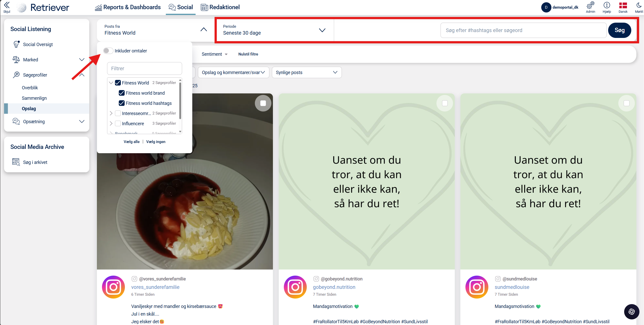Image resolution: width=644 pixels, height=325 pixels.
Task: Open Søg i arkivet archive search
Action: click(35, 162)
